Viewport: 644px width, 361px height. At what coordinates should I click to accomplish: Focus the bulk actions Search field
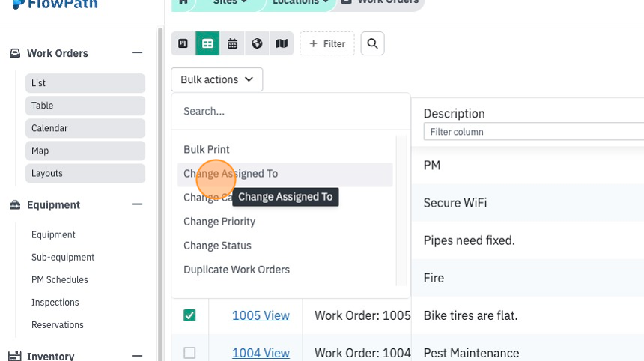pos(291,112)
